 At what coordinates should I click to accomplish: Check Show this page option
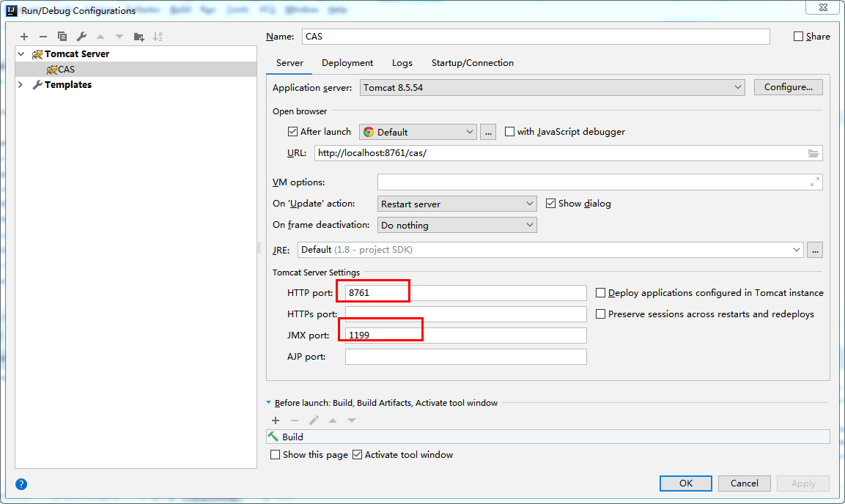(275, 454)
